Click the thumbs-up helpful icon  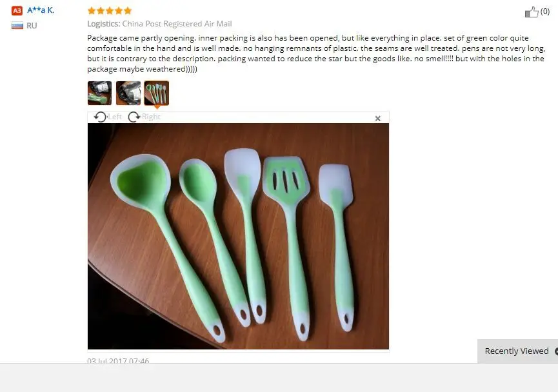click(x=532, y=12)
